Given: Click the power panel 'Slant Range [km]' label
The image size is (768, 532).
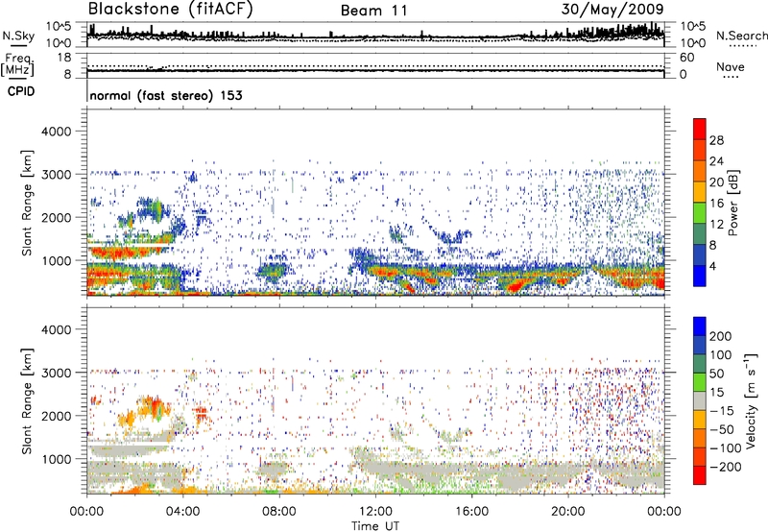Looking at the screenshot, I should click(27, 203).
